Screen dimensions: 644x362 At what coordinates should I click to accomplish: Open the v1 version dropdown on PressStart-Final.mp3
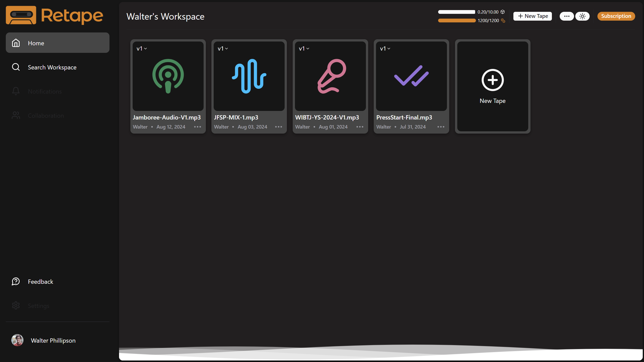(x=385, y=49)
